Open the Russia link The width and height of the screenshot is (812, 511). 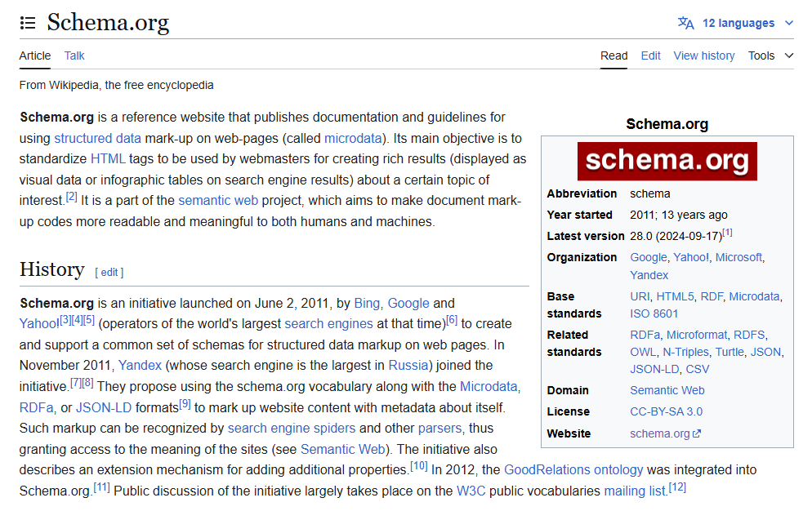point(408,365)
